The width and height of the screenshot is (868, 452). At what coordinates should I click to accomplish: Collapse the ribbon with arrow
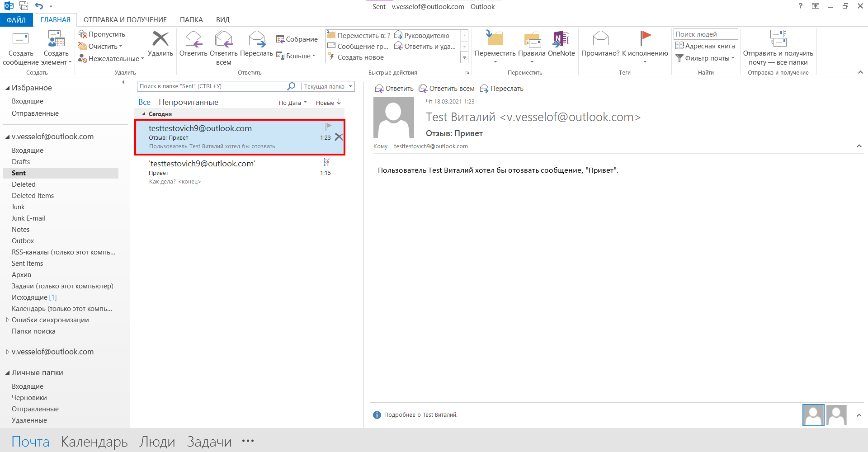point(860,72)
